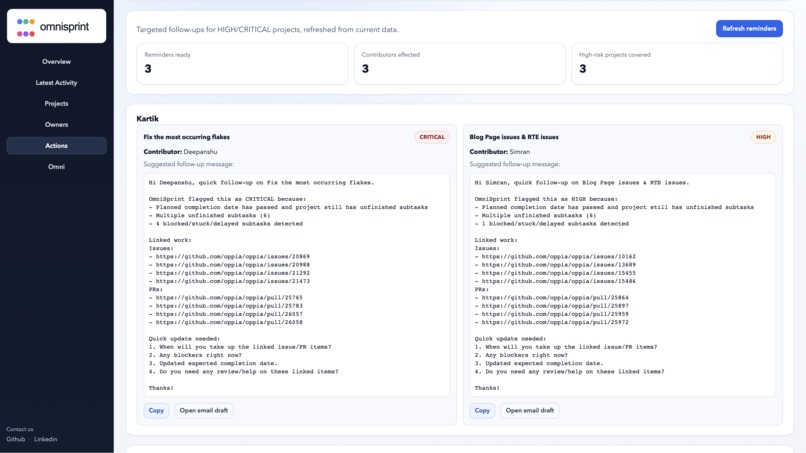Click the 'Kartik' owner heading

(148, 119)
